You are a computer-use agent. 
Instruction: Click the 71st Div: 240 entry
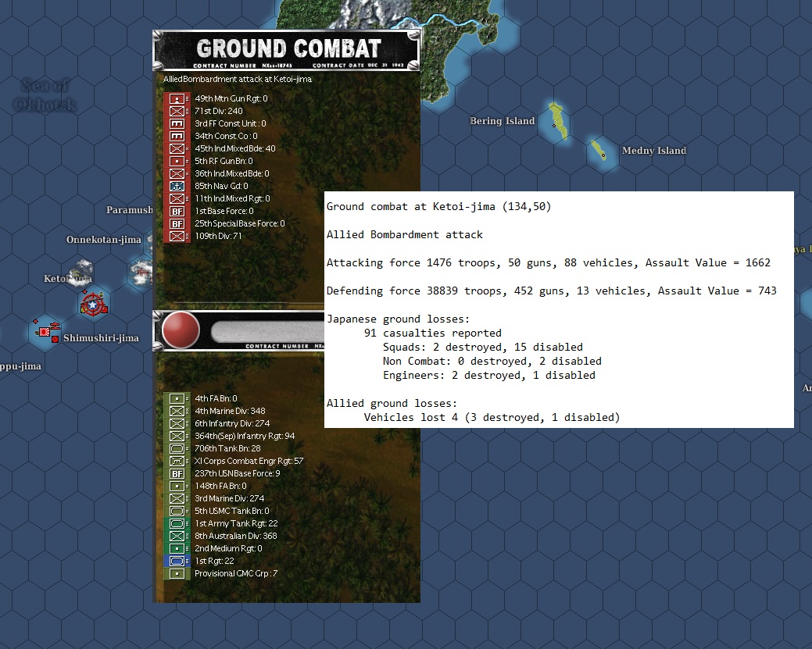pos(219,111)
